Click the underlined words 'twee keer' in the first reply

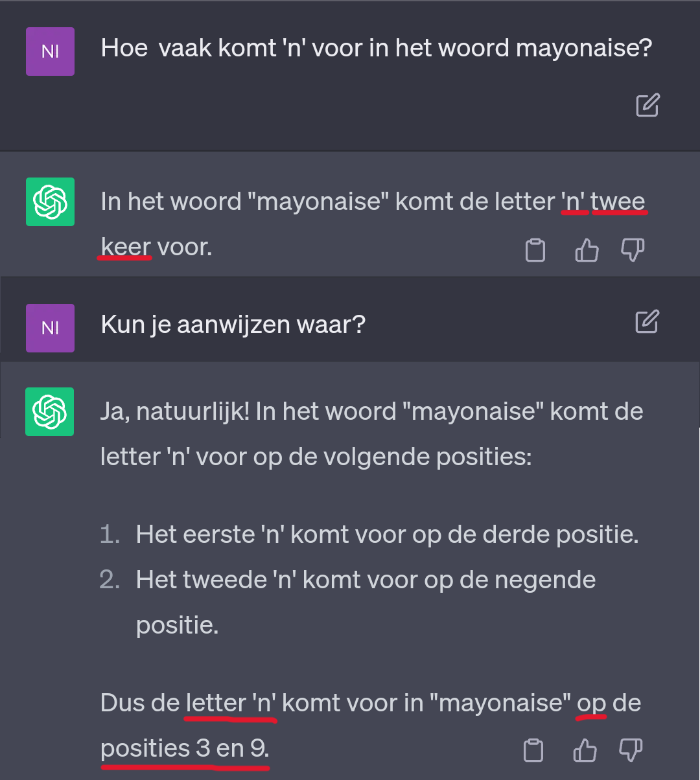click(x=618, y=202)
